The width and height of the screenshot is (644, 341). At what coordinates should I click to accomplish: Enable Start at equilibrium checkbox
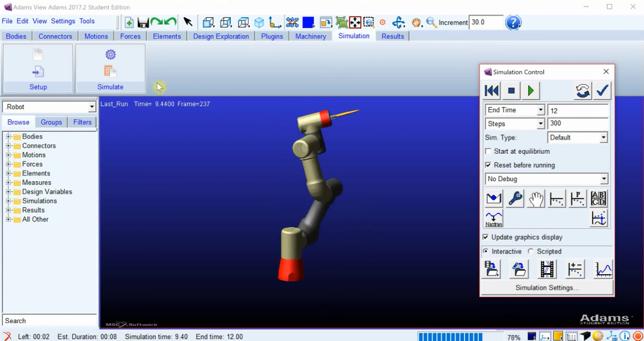[x=488, y=151]
